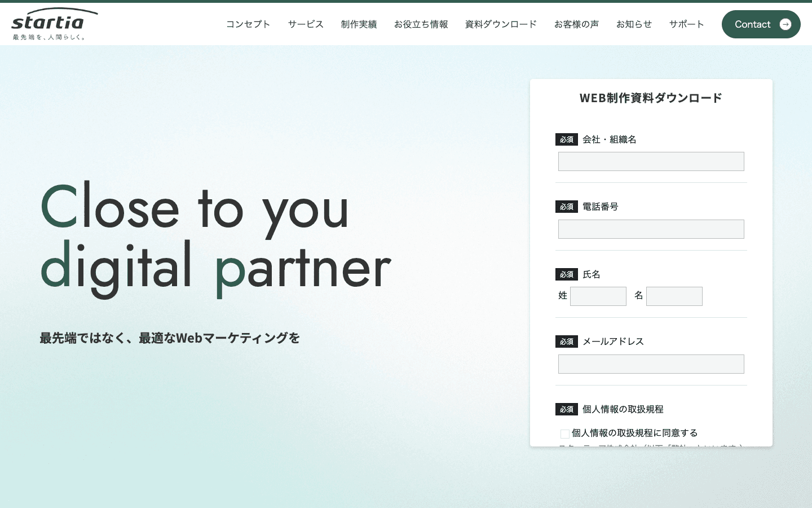Screen dimensions: 812x508
Task: Click the 個人情報の取扱規程 section label
Action: [623, 409]
